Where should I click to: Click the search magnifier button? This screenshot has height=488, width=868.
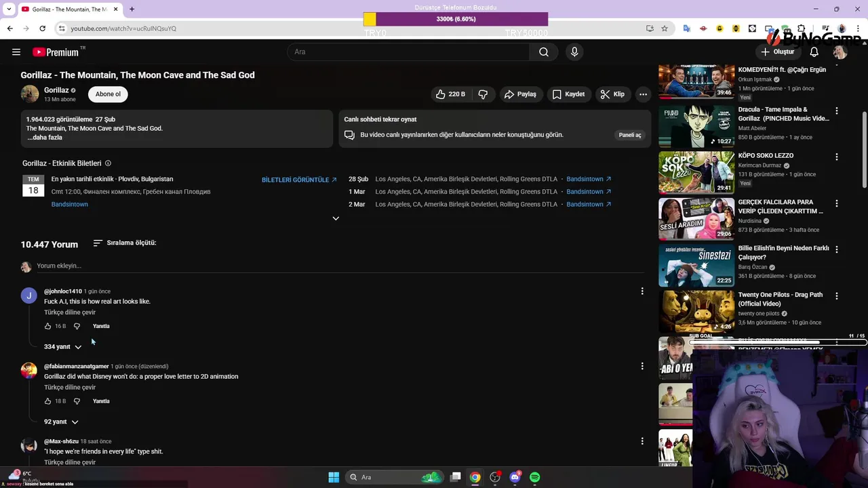pos(544,52)
